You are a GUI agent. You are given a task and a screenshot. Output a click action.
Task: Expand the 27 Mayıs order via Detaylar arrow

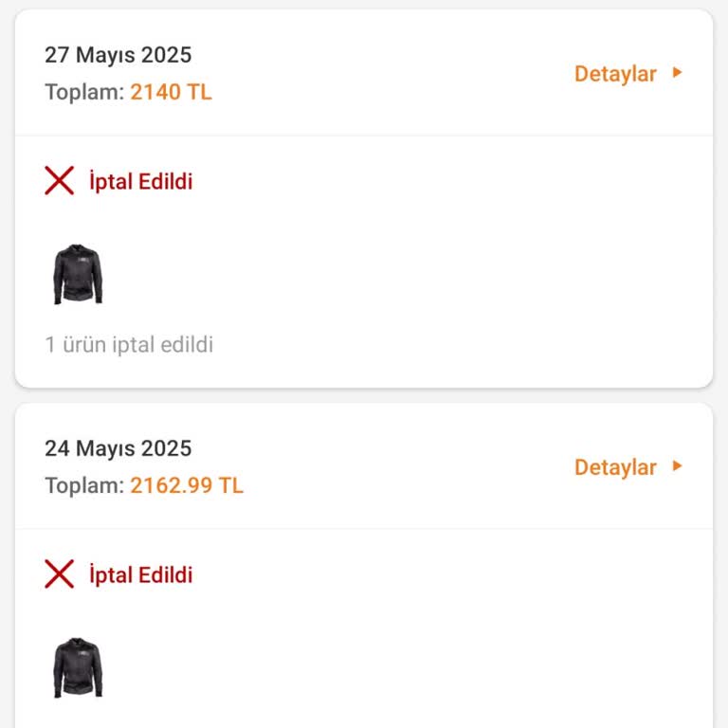click(x=678, y=73)
